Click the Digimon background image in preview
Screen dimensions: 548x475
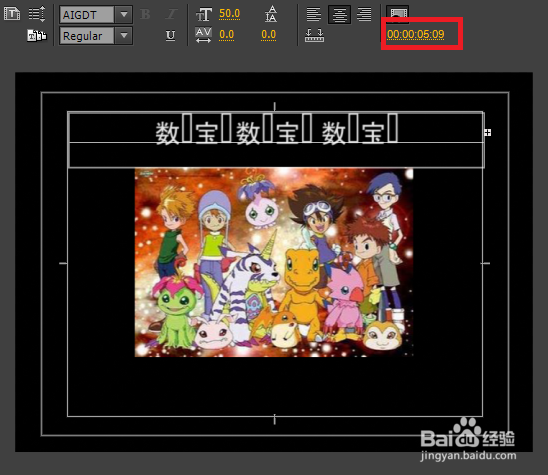(x=274, y=262)
